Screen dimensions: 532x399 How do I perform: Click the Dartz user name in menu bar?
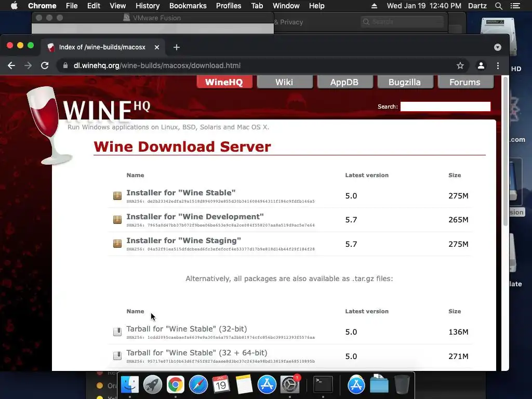click(477, 6)
